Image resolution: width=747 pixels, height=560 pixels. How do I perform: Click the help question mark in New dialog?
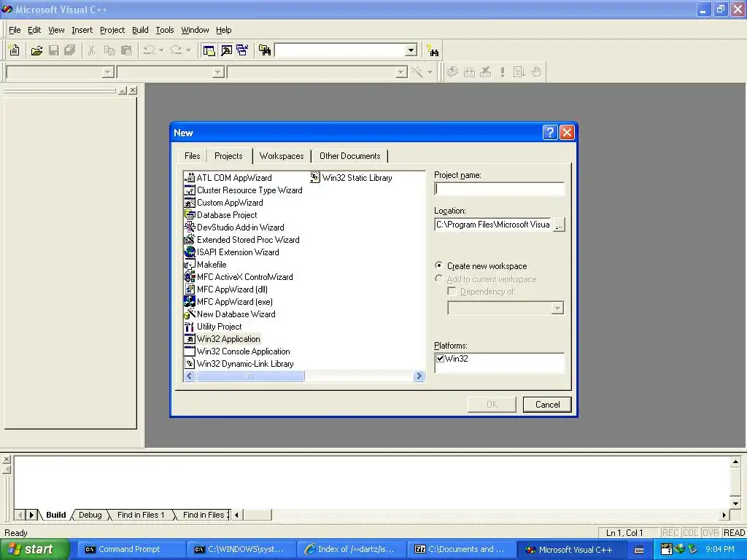click(x=550, y=133)
